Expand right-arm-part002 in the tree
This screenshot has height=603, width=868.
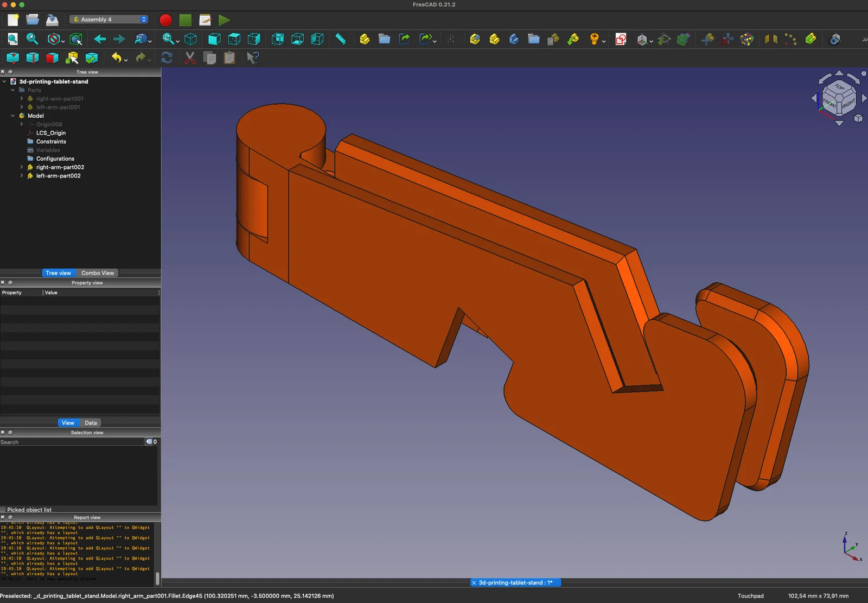[x=22, y=167]
